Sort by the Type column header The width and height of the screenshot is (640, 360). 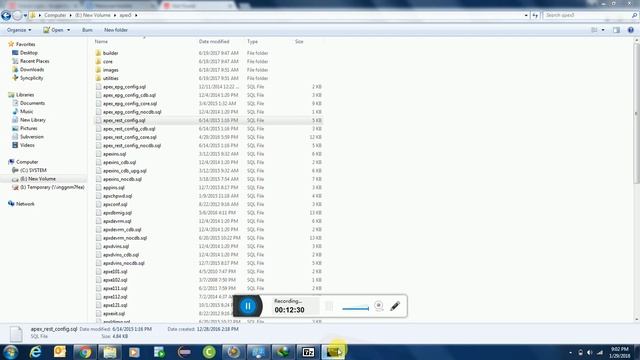[252, 42]
